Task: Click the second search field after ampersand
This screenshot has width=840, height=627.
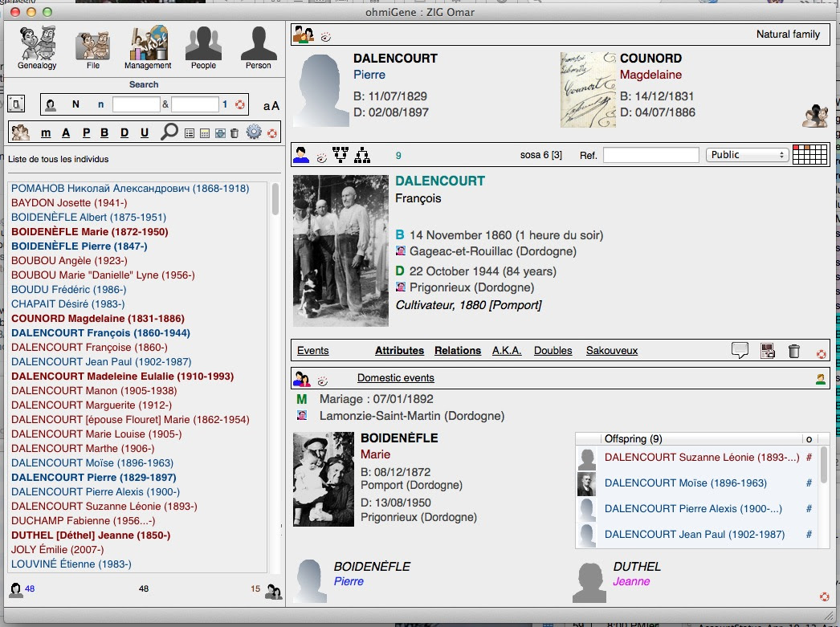Action: [x=194, y=104]
